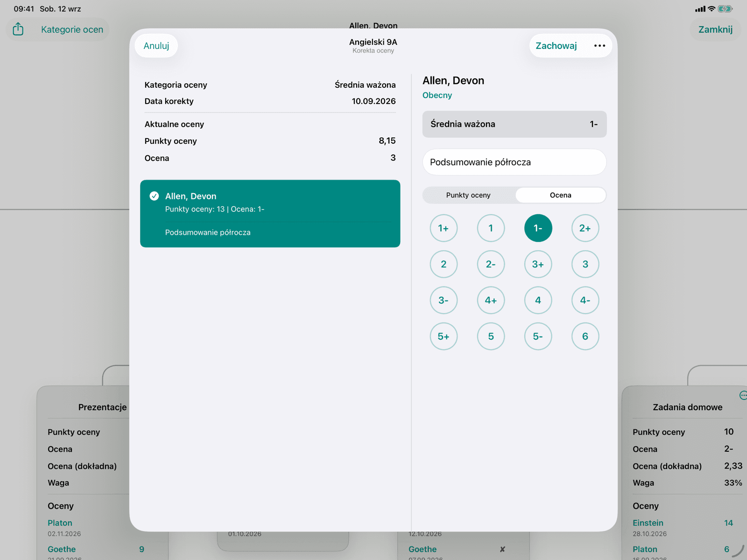
Task: Click the Zadania domowe card title
Action: (687, 407)
